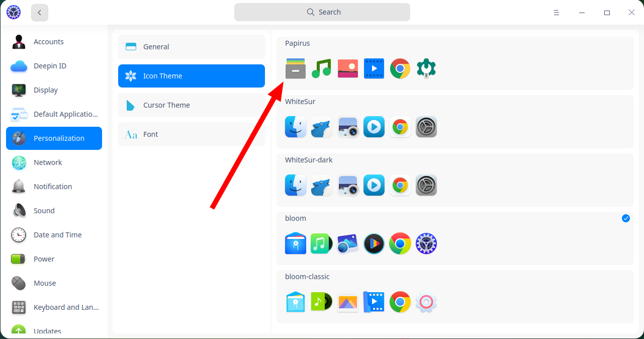Click bloom-classic mountain image icon
The width and height of the screenshot is (644, 339).
pos(348,302)
